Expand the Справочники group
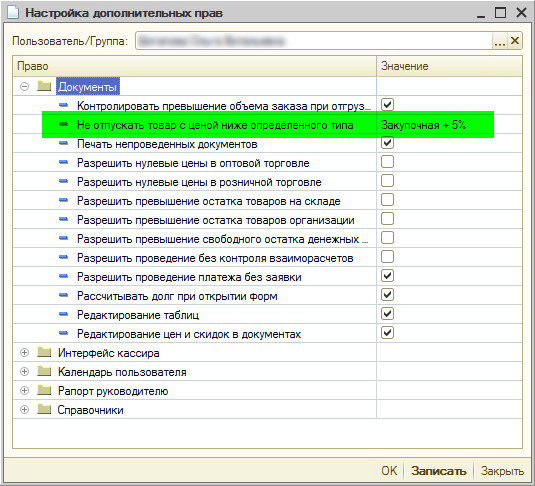 tap(24, 410)
